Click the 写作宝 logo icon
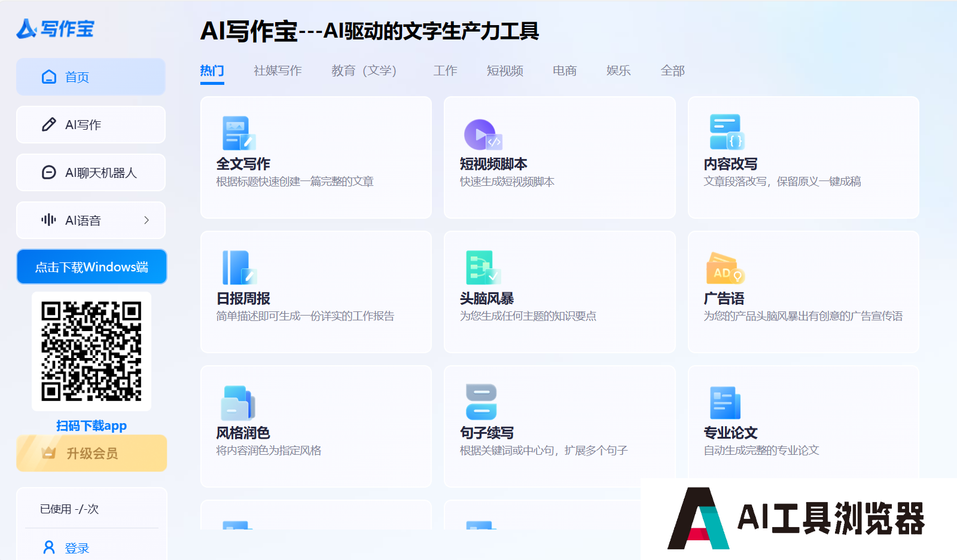Screen dimensions: 957x560 (x=27, y=28)
